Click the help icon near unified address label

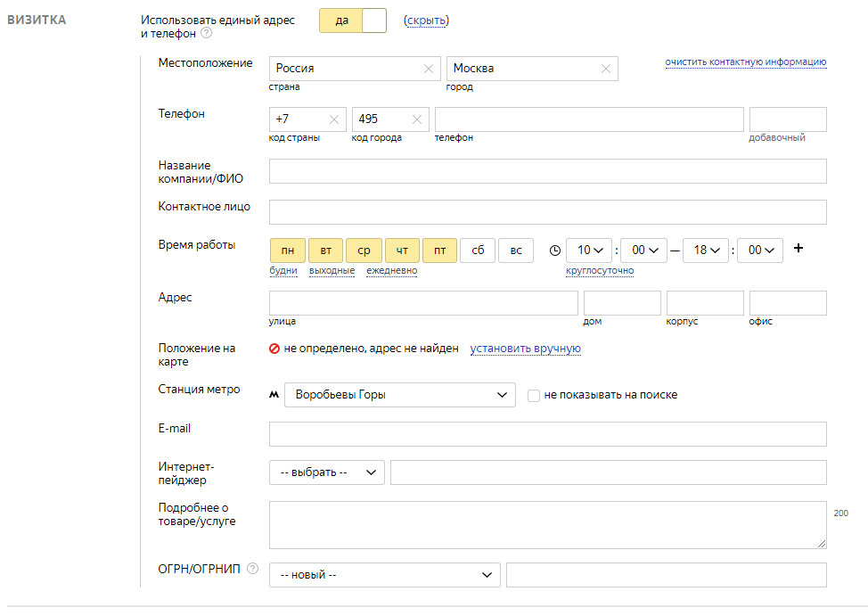(x=207, y=34)
